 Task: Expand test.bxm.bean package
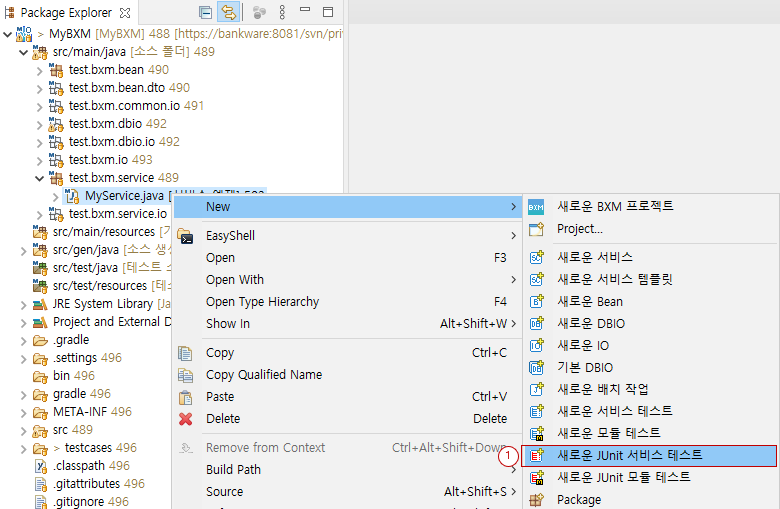39,71
